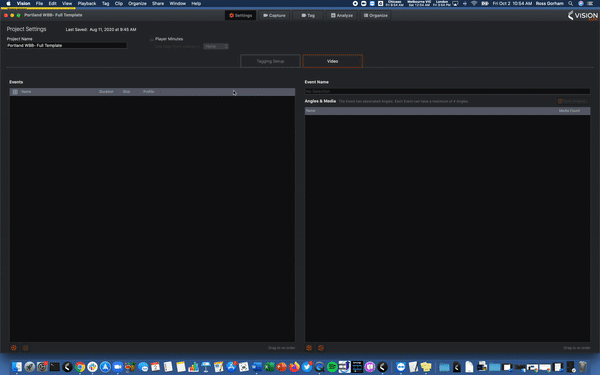Remove angle using minus icon under Angles

[321, 348]
